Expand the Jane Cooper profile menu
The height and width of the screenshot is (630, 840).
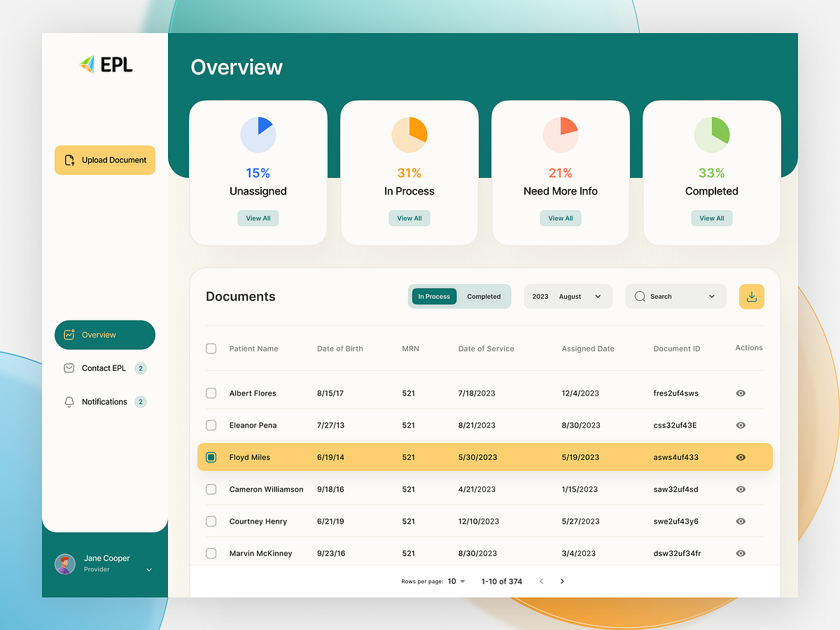[148, 570]
